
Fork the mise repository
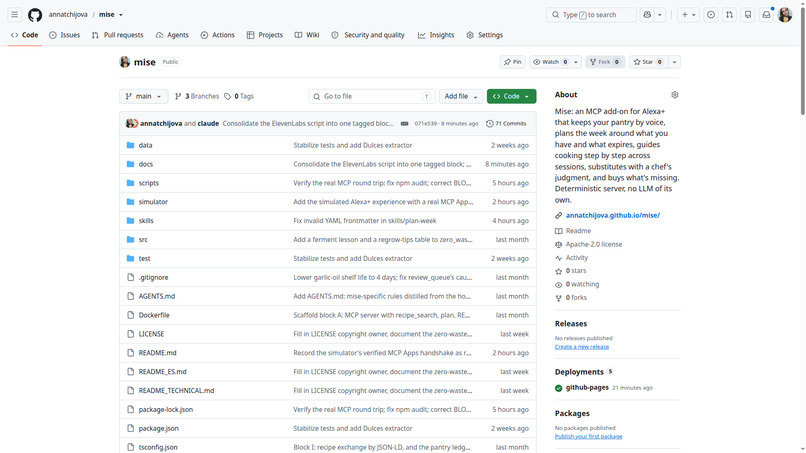605,62
